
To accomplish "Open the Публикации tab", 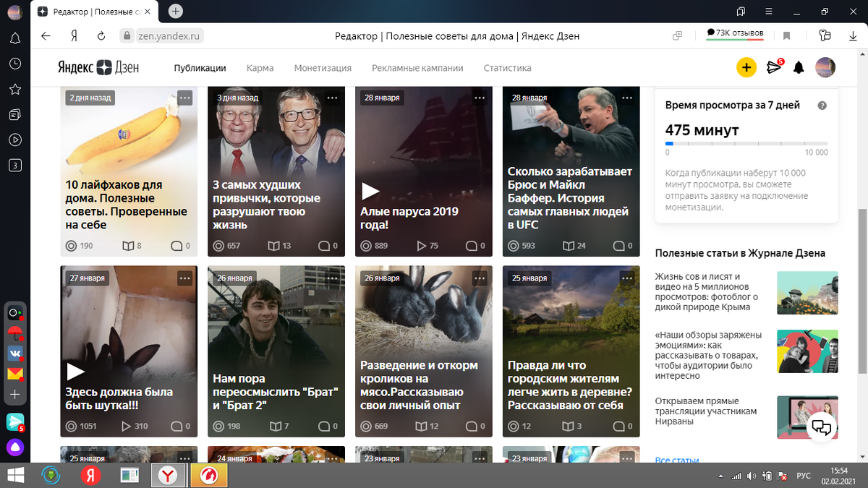I will pos(200,68).
